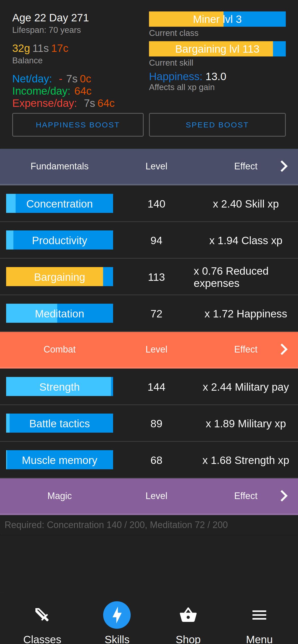The width and height of the screenshot is (298, 644).
Task: Switch to the Shop tab label
Action: (x=188, y=639)
